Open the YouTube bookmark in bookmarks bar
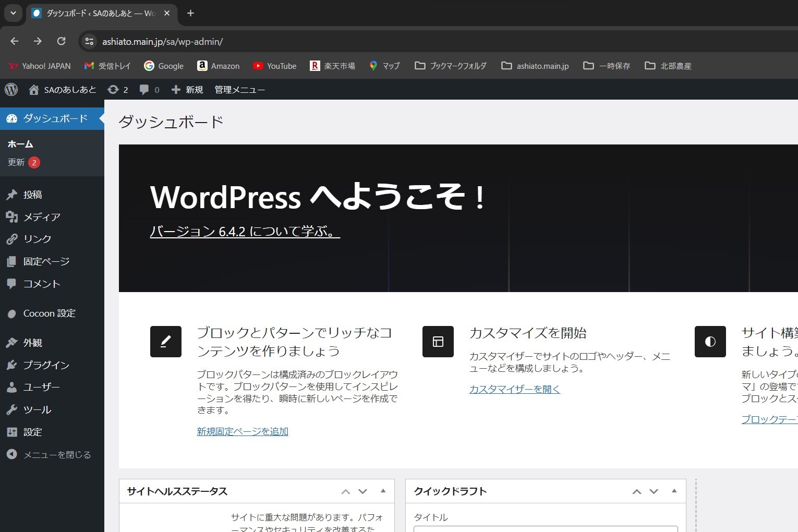Viewport: 798px width, 532px height. [274, 66]
